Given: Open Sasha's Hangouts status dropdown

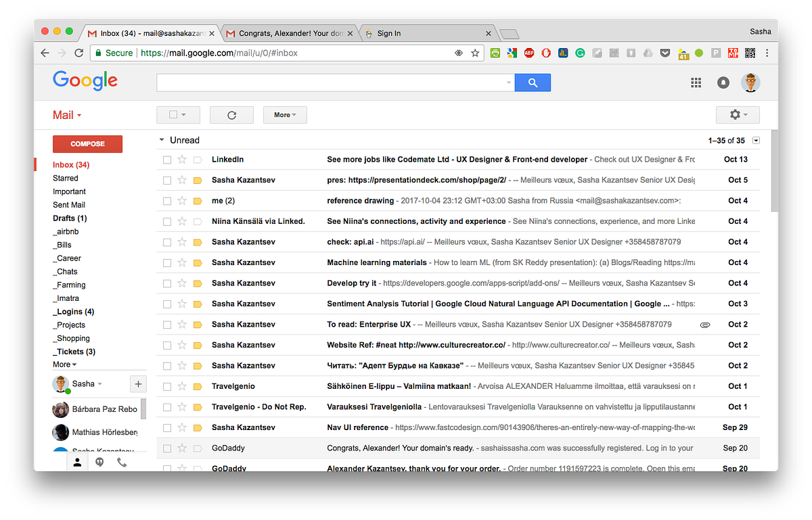Looking at the screenshot, I should pos(99,384).
